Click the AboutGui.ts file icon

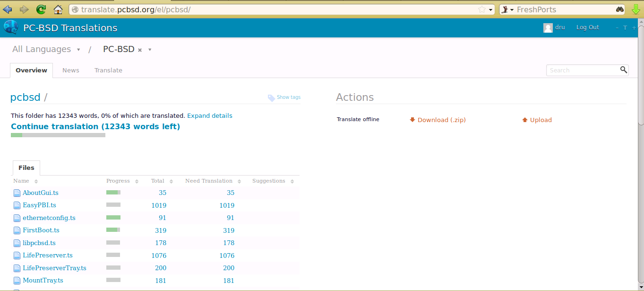[17, 193]
